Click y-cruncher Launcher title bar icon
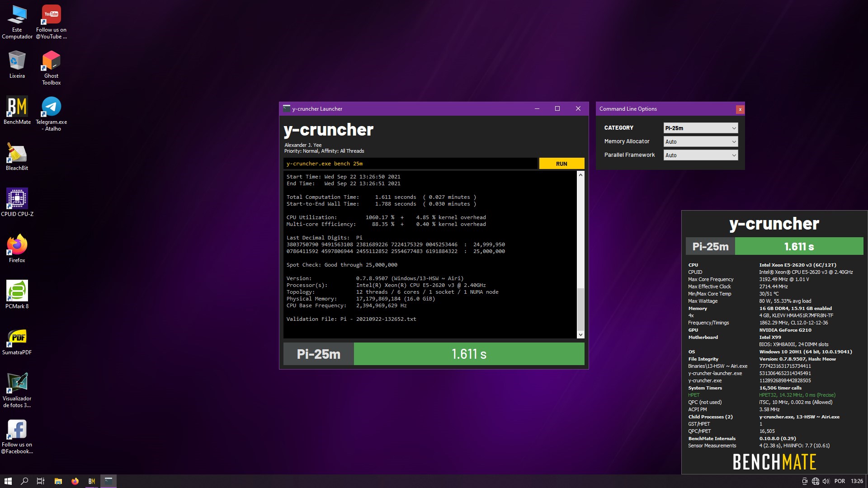 click(286, 108)
